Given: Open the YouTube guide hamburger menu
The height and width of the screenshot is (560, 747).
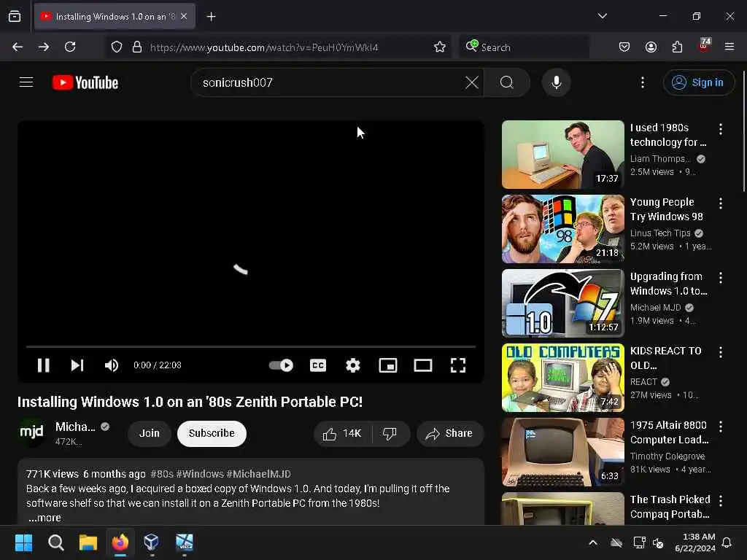Looking at the screenshot, I should 26,82.
